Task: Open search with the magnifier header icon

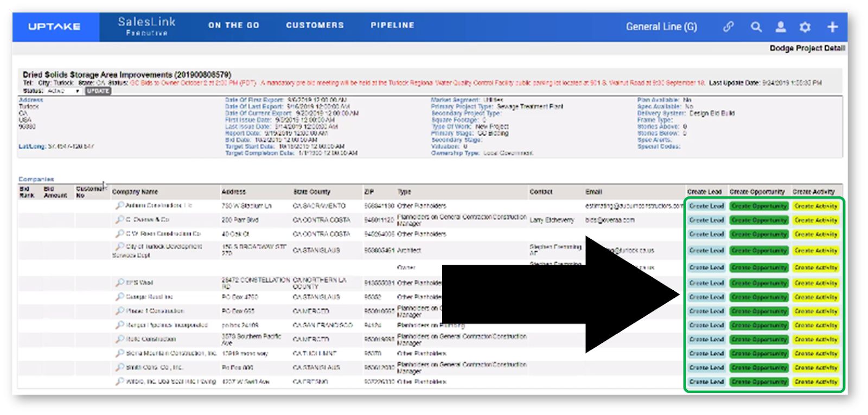Action: tap(756, 27)
